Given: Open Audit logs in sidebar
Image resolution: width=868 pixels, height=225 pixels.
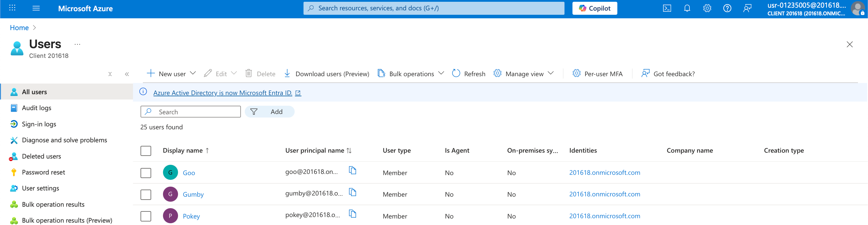Looking at the screenshot, I should click(x=36, y=108).
